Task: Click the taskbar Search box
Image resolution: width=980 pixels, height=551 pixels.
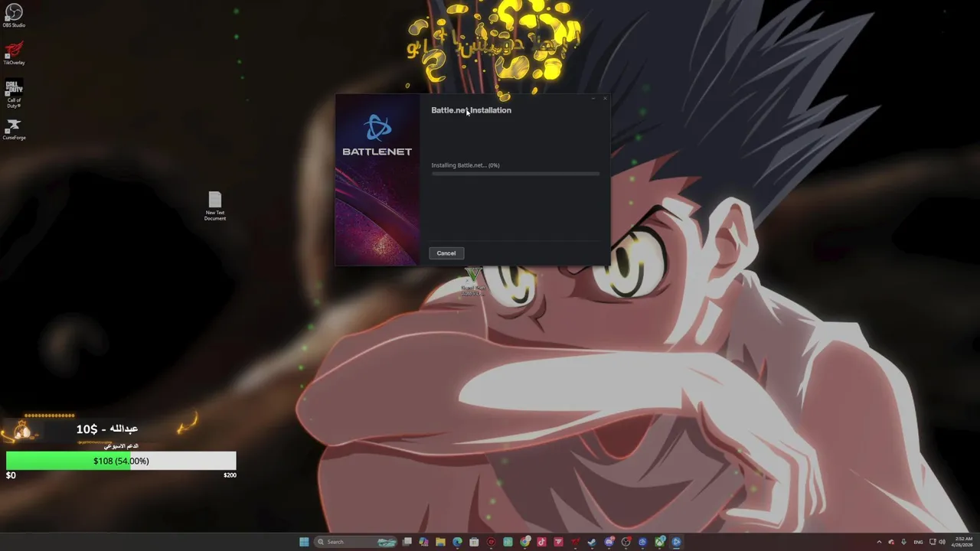Action: point(355,542)
